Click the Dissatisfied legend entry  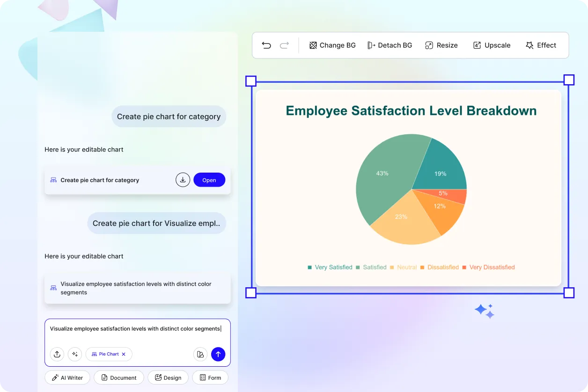point(440,267)
